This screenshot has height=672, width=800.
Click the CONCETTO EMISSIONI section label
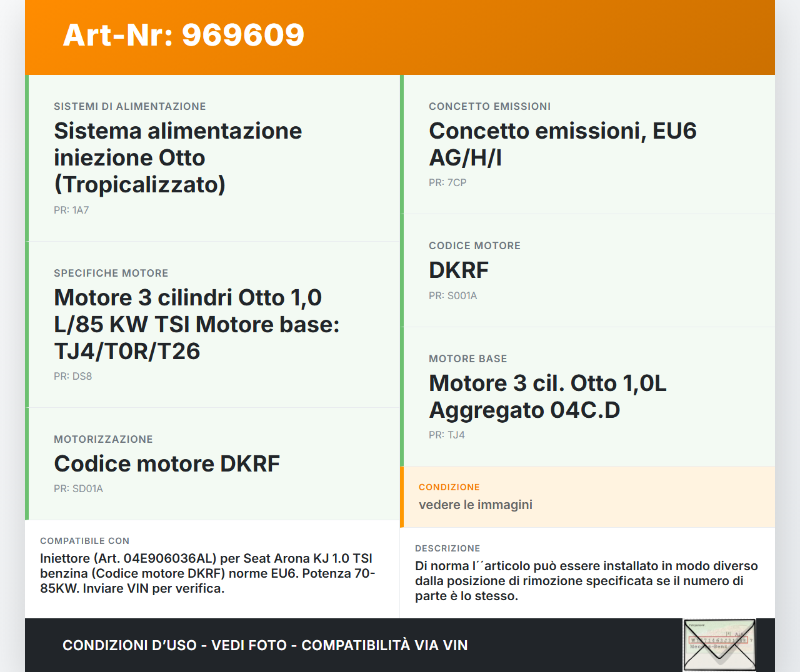coord(490,106)
